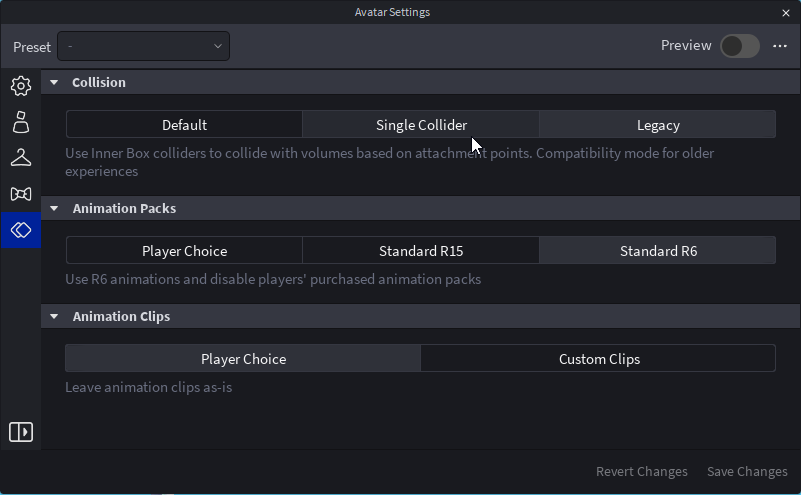Image resolution: width=801 pixels, height=495 pixels.
Task: Select Single Collider collision mode
Action: [x=421, y=125]
